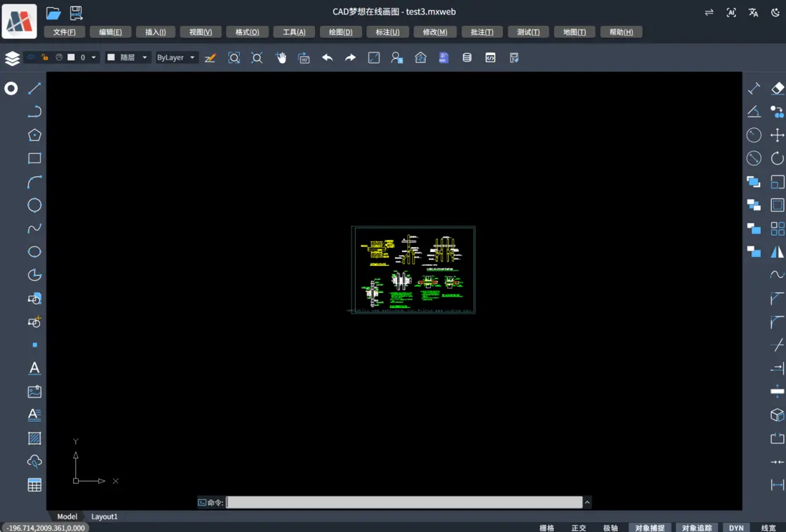
Task: Switch to the Layout1 tab
Action: coord(105,516)
